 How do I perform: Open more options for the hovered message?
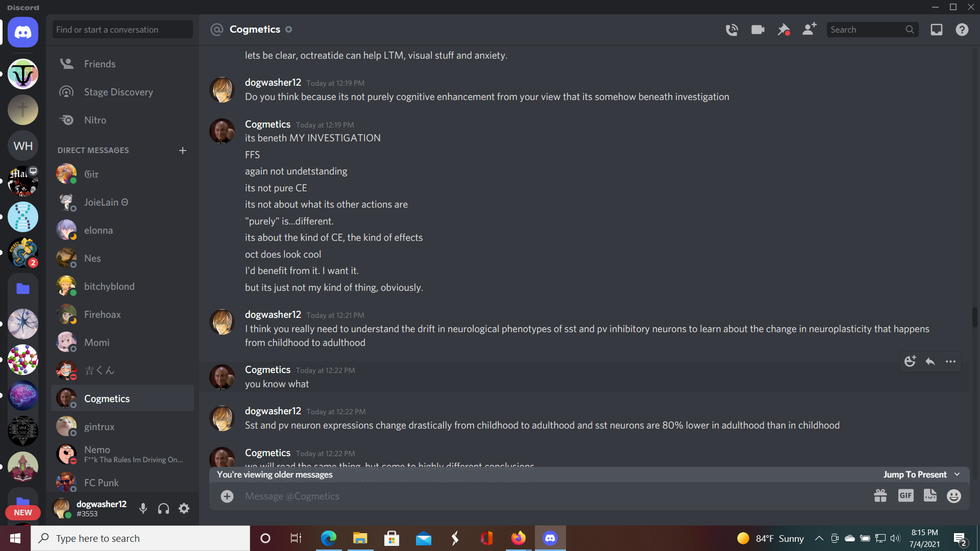[950, 362]
